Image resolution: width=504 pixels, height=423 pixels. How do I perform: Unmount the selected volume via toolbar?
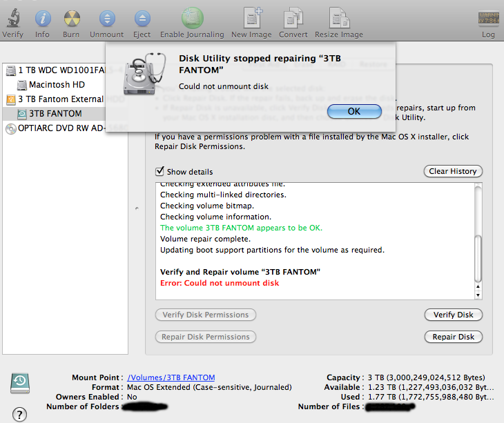tap(107, 19)
